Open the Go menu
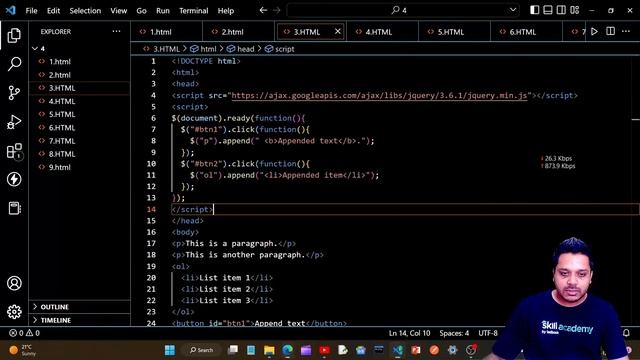Viewport: 640px width, 360px height. 141,11
